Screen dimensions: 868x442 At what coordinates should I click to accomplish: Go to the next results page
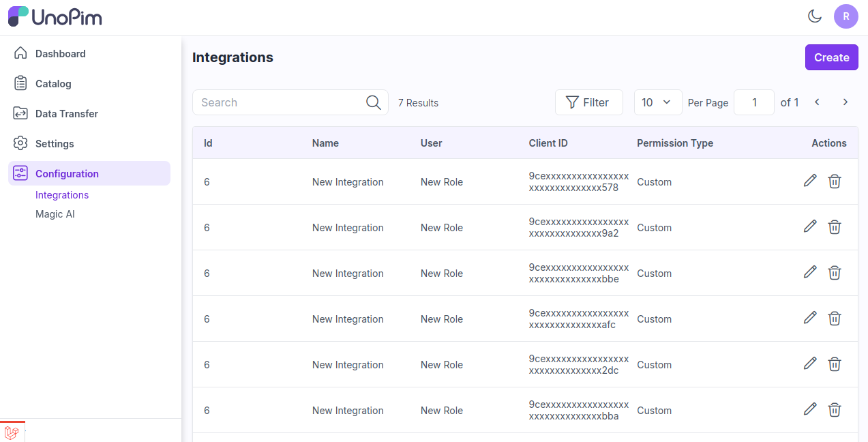point(845,102)
